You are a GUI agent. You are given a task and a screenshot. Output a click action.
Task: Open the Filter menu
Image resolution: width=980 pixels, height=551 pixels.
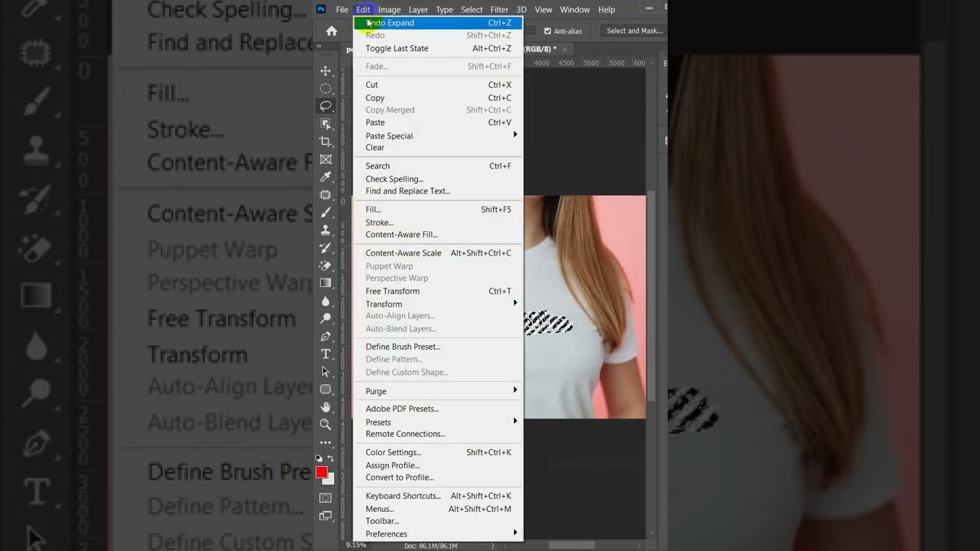pyautogui.click(x=499, y=9)
